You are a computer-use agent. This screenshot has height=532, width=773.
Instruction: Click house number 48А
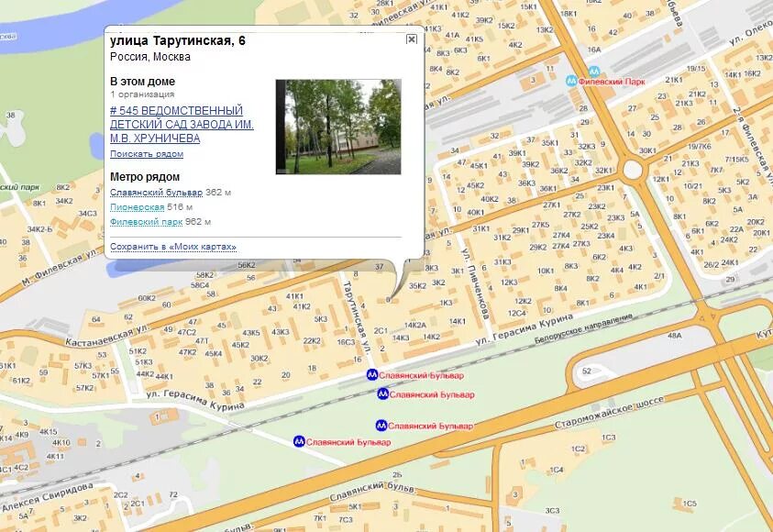tap(674, 336)
